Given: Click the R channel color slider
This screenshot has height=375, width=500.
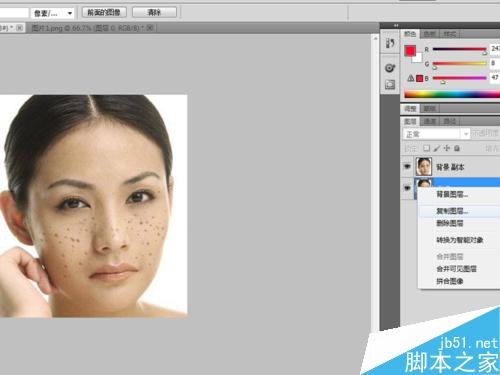Looking at the screenshot, I should coord(459,50).
